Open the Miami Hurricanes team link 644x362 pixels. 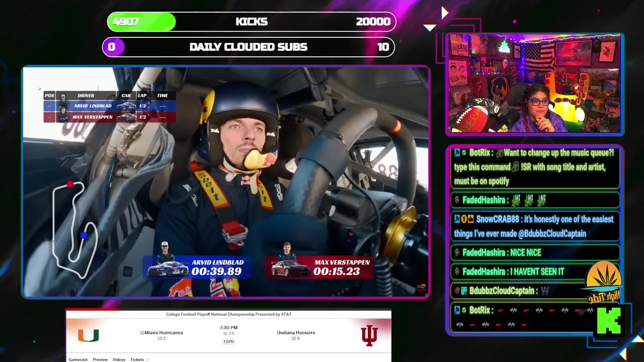click(164, 332)
